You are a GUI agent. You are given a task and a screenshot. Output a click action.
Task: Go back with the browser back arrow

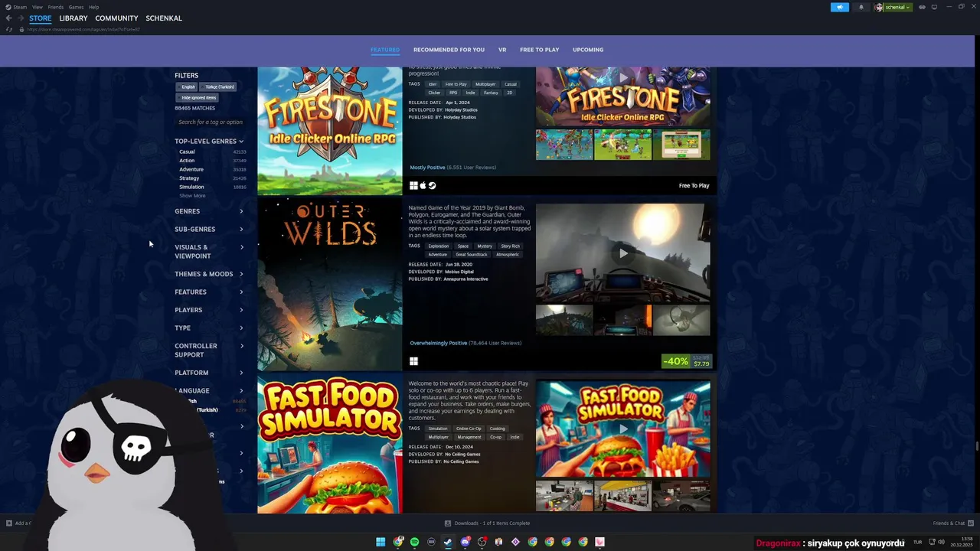[9, 18]
